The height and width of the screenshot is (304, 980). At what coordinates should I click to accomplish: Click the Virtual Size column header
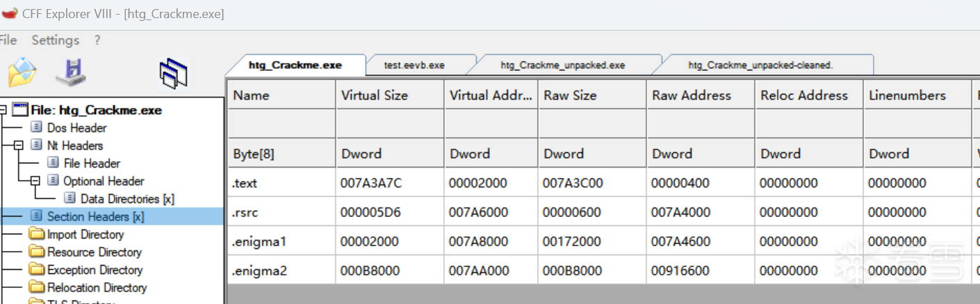coord(375,95)
